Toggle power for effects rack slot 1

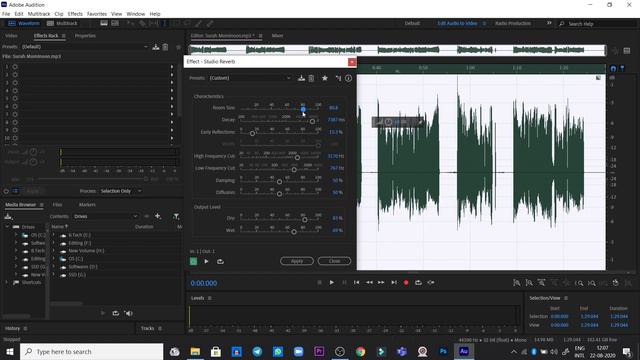(15, 67)
